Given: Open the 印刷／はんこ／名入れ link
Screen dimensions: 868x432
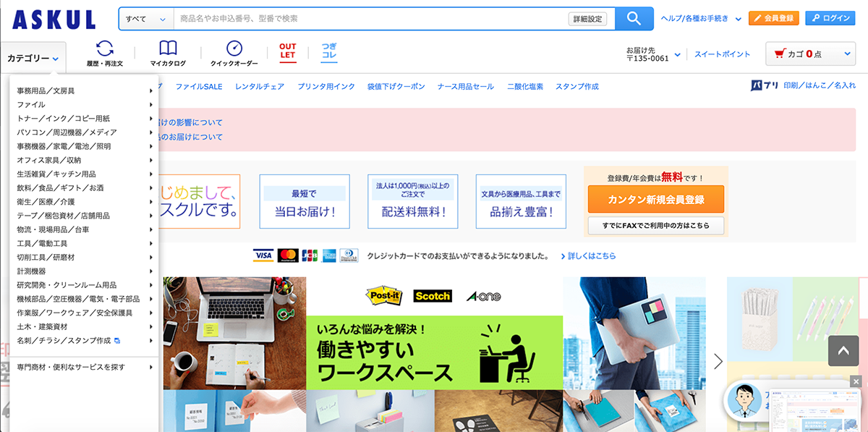Looking at the screenshot, I should pos(820,86).
